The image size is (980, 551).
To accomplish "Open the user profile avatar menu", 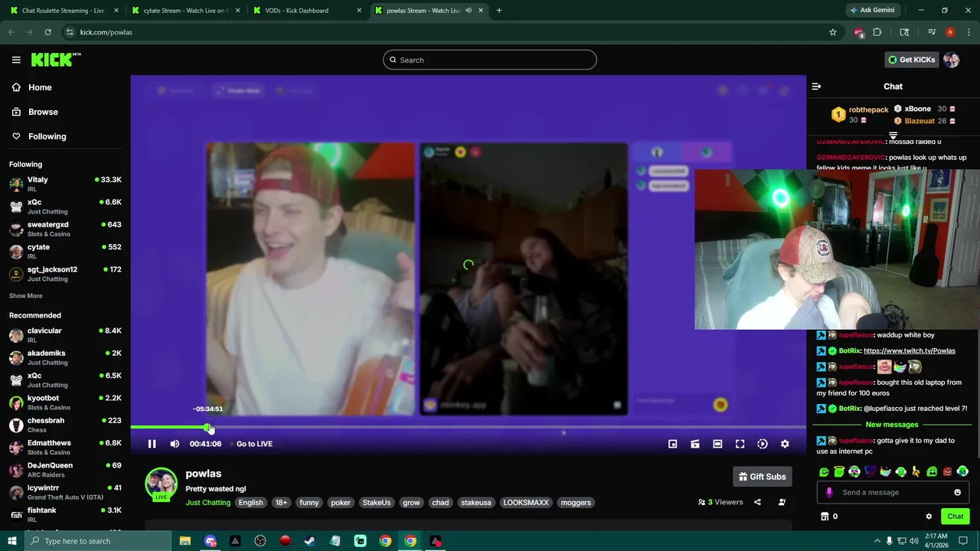I will pyautogui.click(x=952, y=60).
